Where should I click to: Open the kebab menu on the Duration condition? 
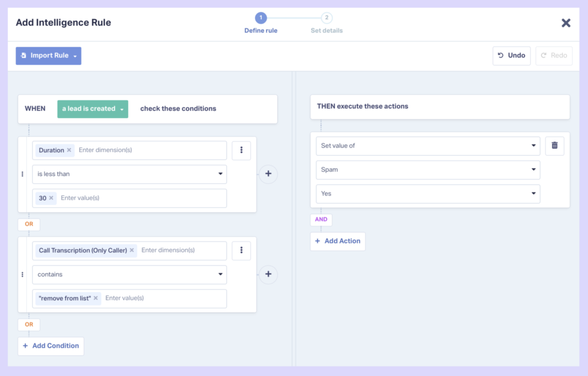click(x=241, y=150)
